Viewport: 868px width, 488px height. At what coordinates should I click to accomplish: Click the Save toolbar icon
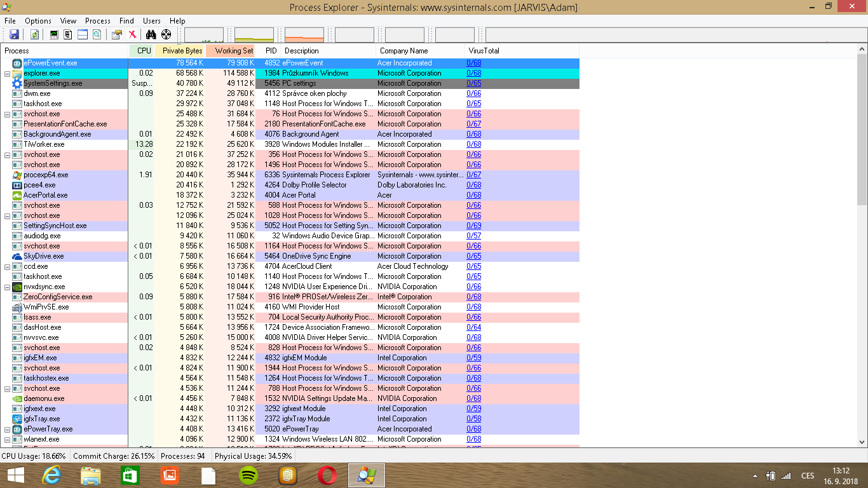point(14,34)
